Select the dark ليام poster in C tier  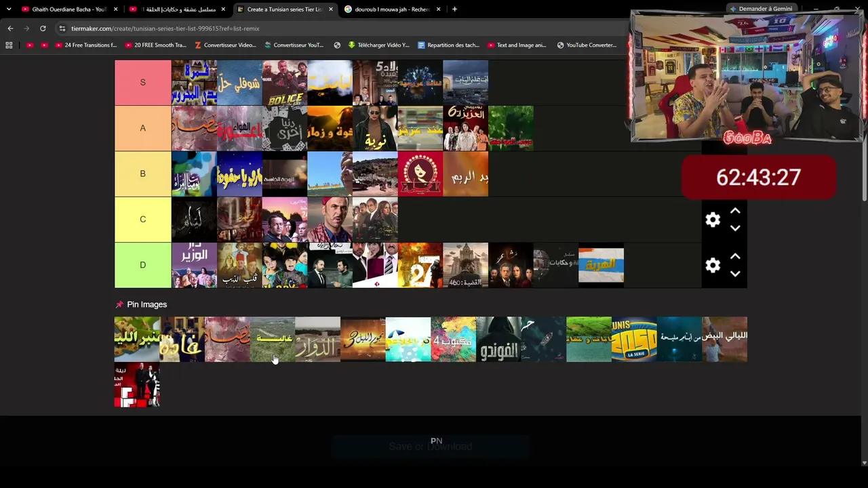tap(194, 219)
